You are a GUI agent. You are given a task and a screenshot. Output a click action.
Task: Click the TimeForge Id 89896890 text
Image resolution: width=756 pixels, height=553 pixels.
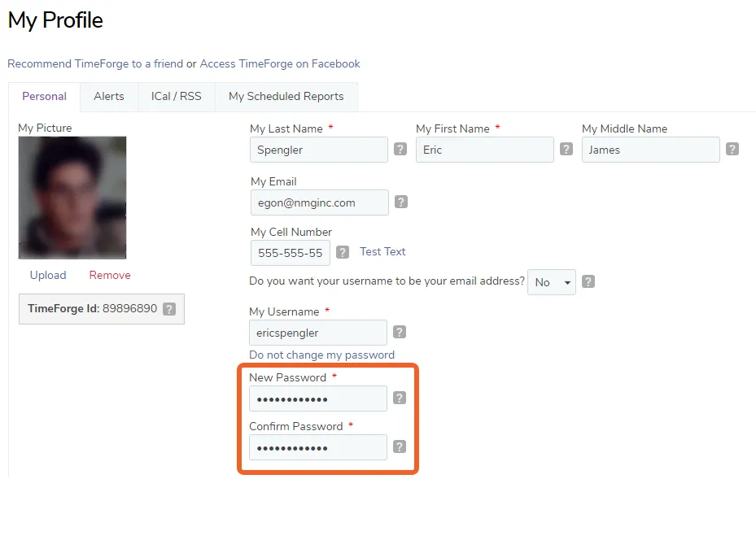tap(93, 308)
